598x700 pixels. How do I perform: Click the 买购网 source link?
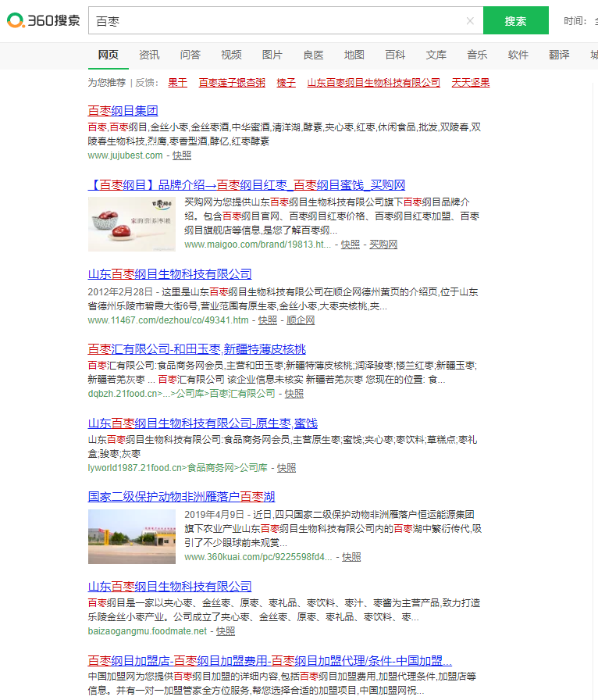pos(383,245)
